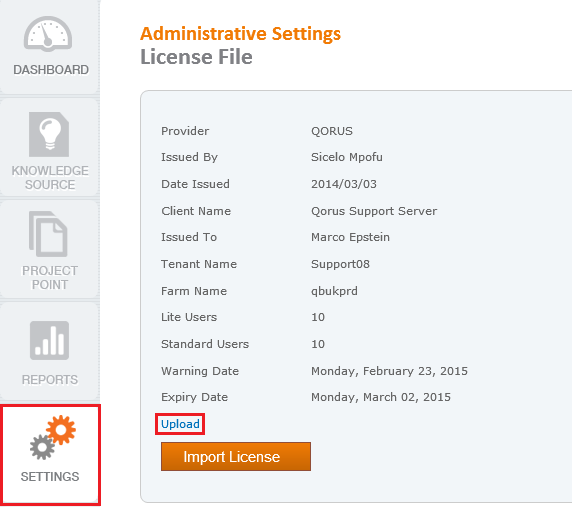Choose the KNOWLEDGE SOURCE sidebar label
Screen dimensions: 572x507
50,178
